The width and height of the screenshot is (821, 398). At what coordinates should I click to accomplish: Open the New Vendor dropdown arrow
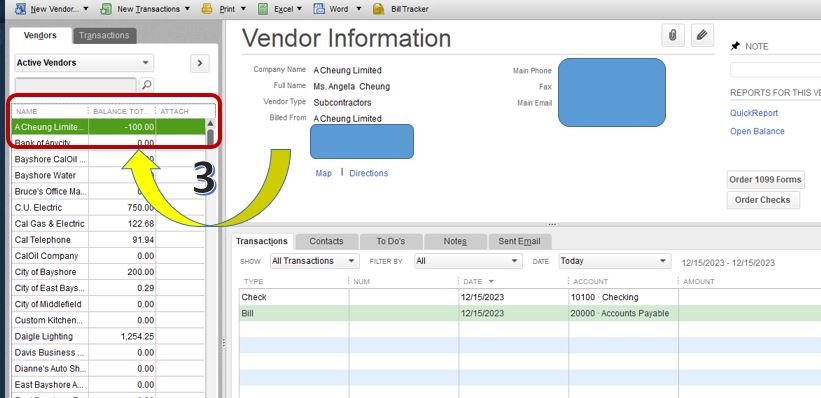pyautogui.click(x=86, y=9)
